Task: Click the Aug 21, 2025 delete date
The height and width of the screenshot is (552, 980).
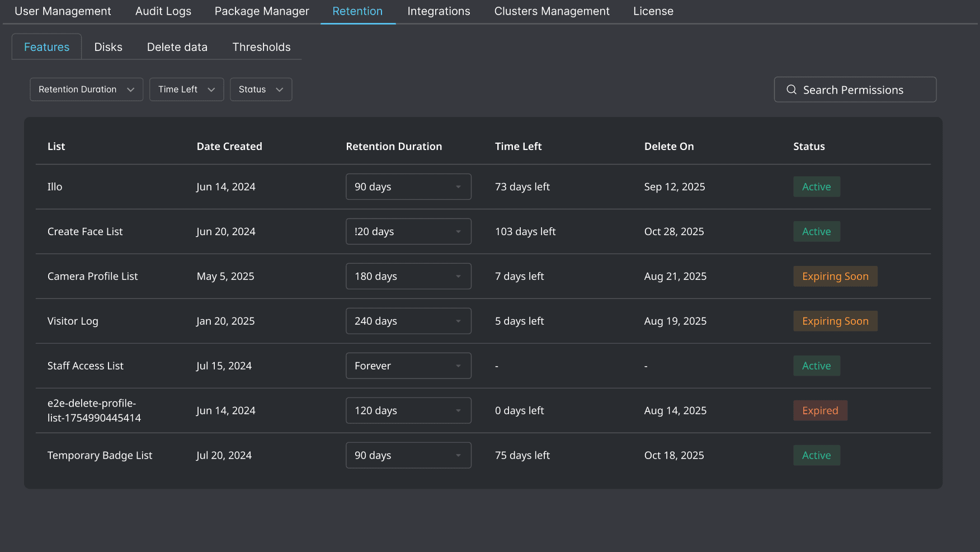Action: click(675, 276)
